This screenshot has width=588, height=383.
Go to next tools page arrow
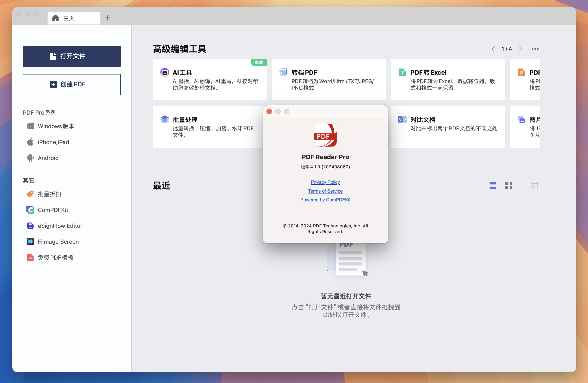[x=520, y=49]
